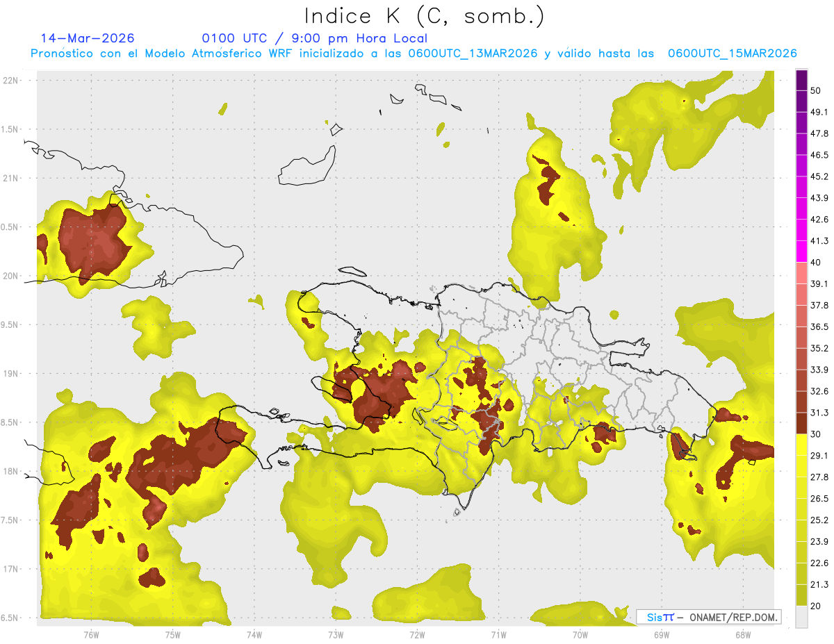Click the '72W' longitude label
The width and height of the screenshot is (834, 644).
417,635
